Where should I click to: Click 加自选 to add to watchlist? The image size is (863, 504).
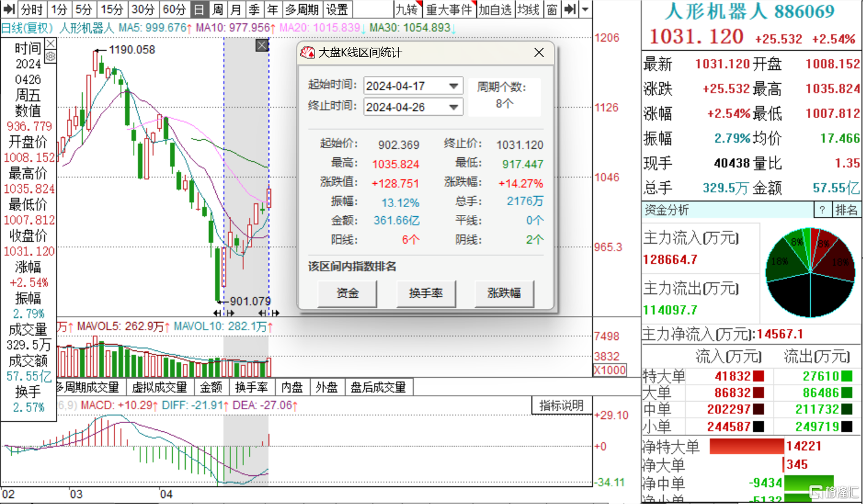495,9
